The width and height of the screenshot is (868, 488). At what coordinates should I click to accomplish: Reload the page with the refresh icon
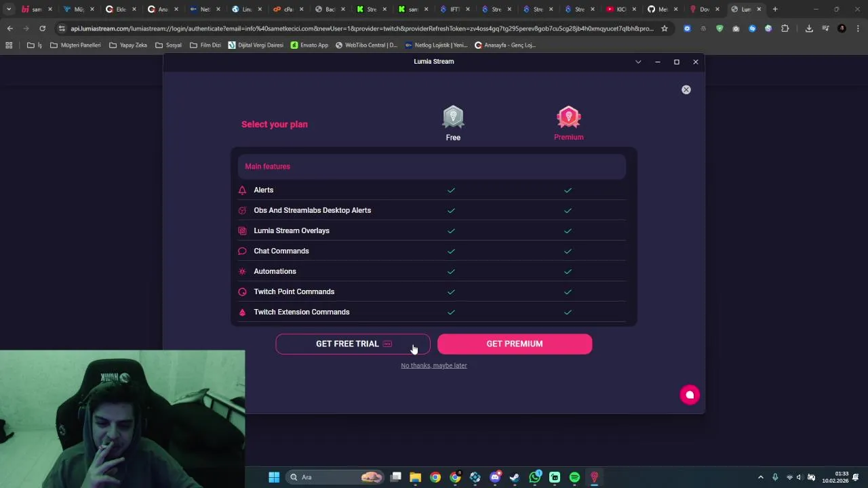click(x=42, y=28)
